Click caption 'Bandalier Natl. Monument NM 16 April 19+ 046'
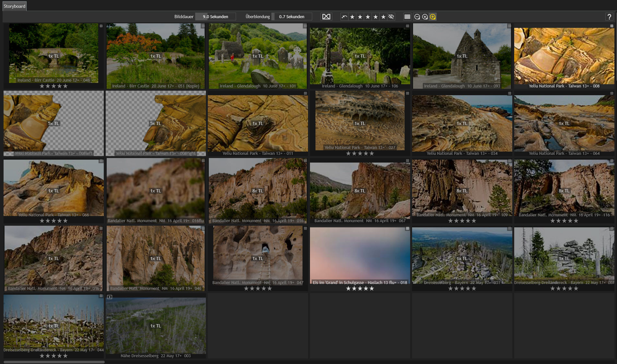 (x=156, y=289)
